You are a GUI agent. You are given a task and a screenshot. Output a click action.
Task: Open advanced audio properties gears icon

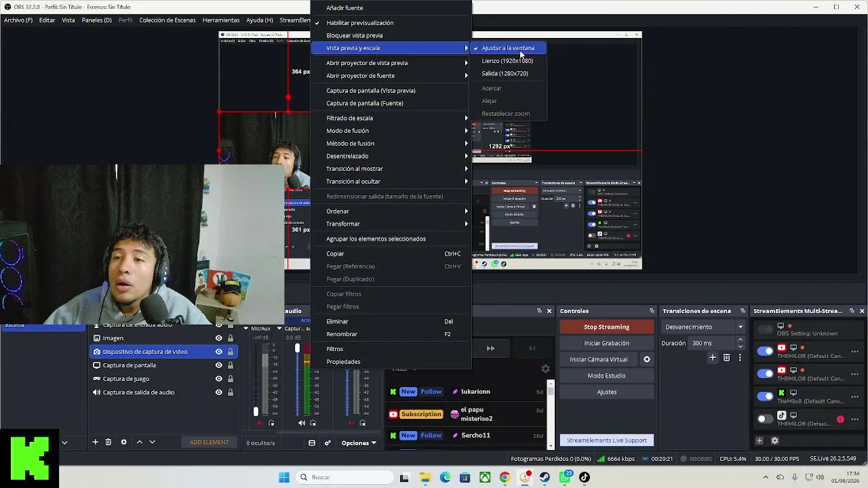(328, 443)
